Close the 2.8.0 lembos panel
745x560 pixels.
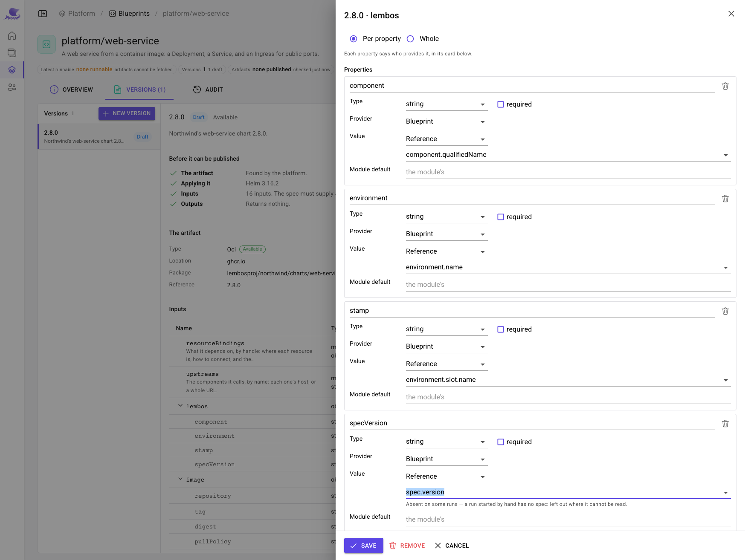(731, 14)
